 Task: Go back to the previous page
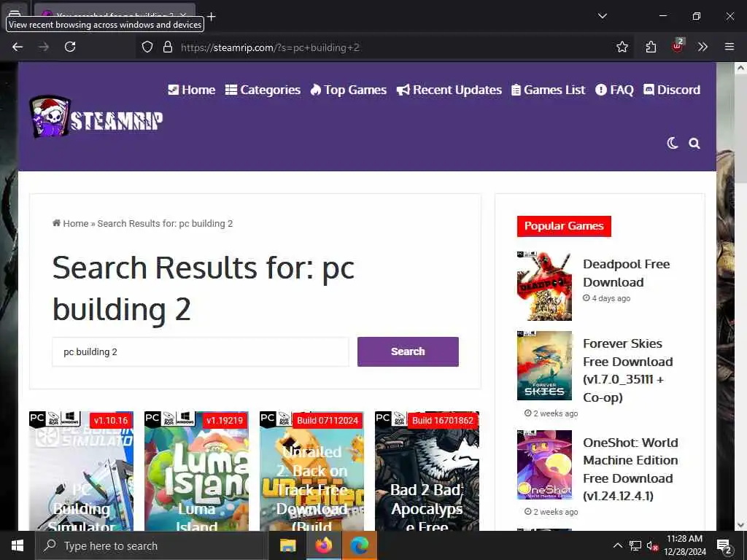(x=18, y=47)
